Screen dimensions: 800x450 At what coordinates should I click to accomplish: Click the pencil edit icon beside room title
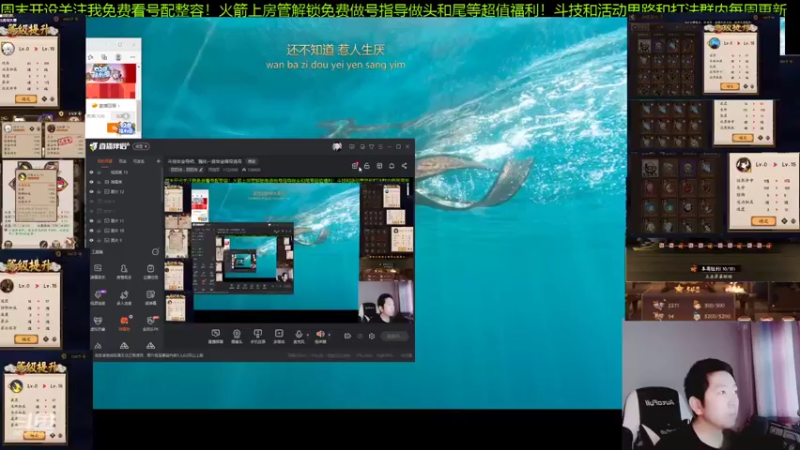201,170
